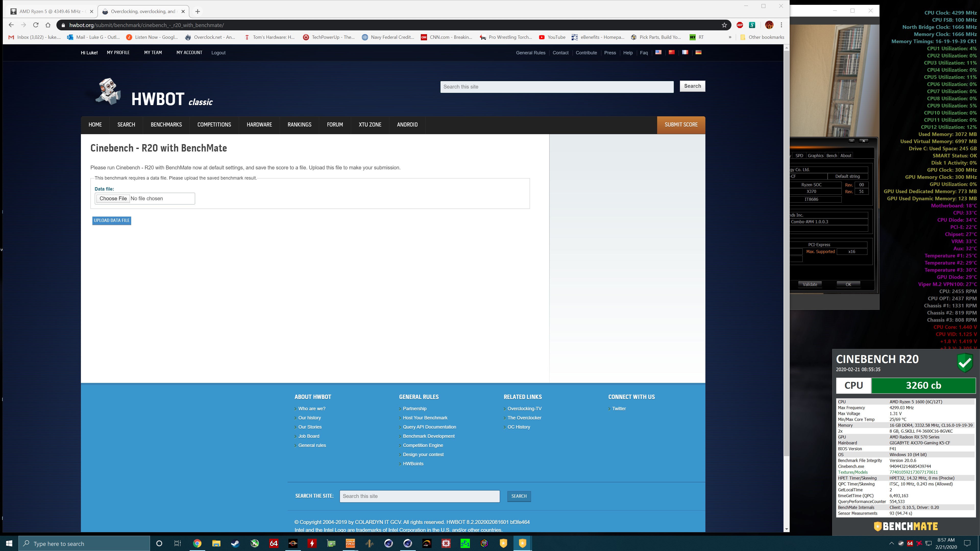Click the AIDA64 system tray icon
The height and width of the screenshot is (551, 980).
coord(910,543)
